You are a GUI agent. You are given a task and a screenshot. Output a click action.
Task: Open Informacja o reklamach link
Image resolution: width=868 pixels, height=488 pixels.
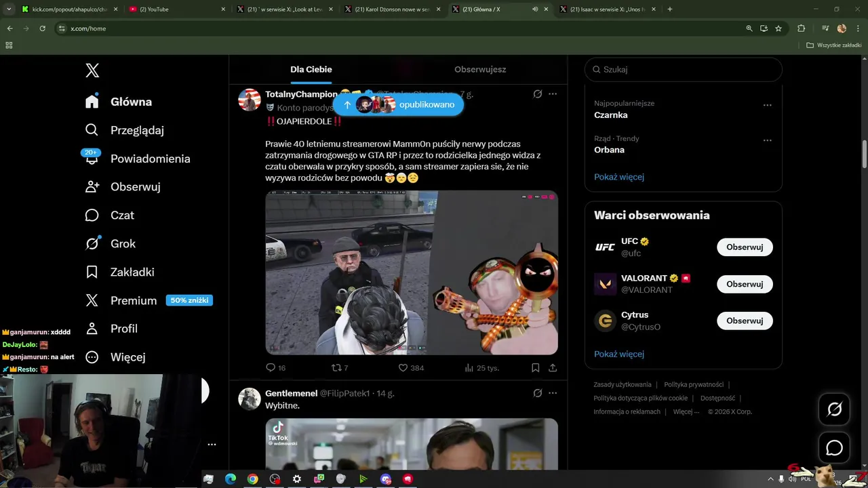627,411
